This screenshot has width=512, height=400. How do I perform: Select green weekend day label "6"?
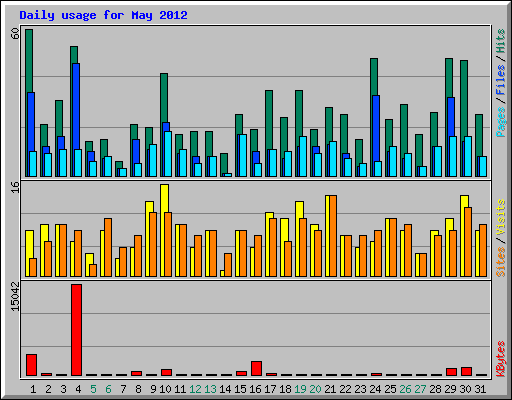(x=108, y=389)
